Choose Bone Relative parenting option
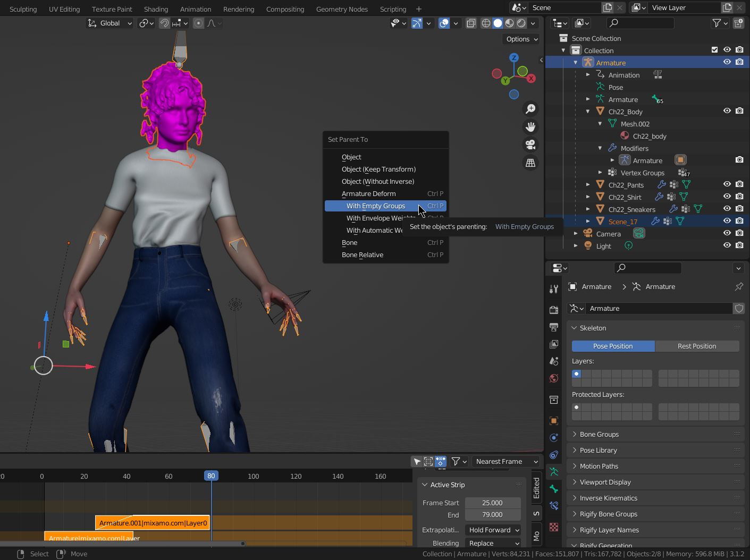Screen dimensions: 750x560 pos(385,254)
